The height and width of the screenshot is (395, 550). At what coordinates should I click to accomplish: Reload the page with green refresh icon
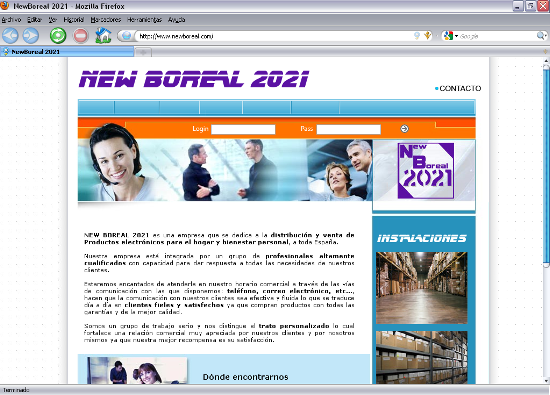[58, 36]
